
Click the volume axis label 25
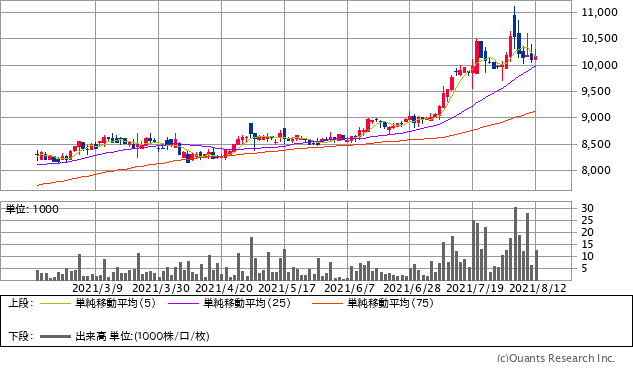(x=587, y=221)
